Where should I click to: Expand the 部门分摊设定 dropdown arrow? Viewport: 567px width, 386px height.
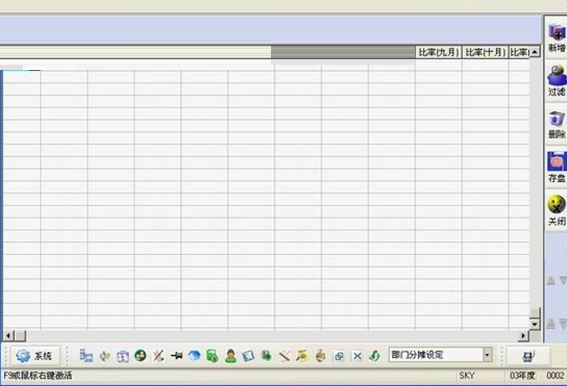click(x=487, y=355)
